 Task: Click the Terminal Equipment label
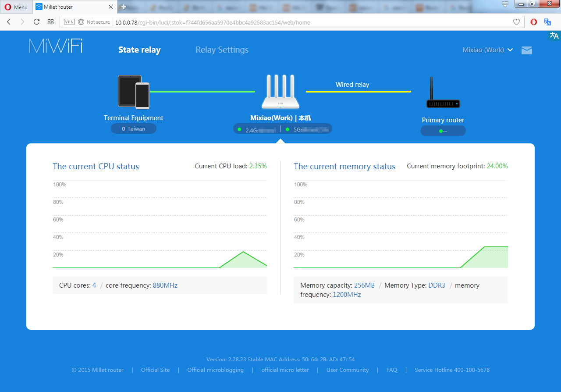click(x=133, y=118)
